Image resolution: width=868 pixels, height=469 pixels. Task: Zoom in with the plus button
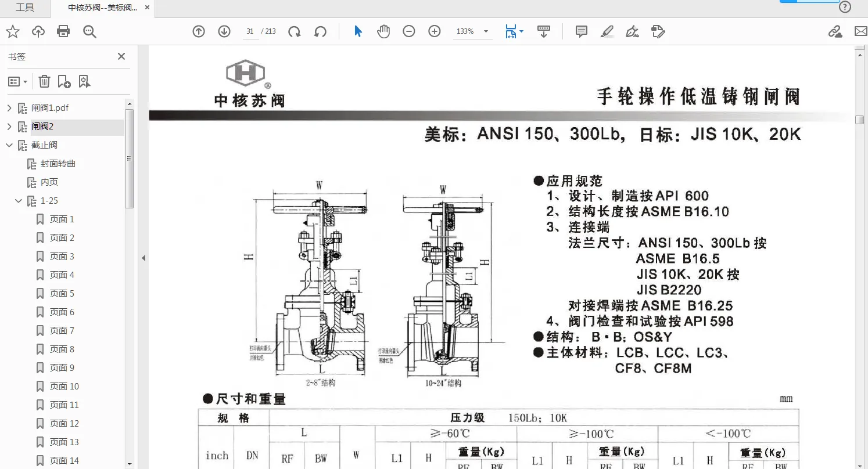(435, 31)
